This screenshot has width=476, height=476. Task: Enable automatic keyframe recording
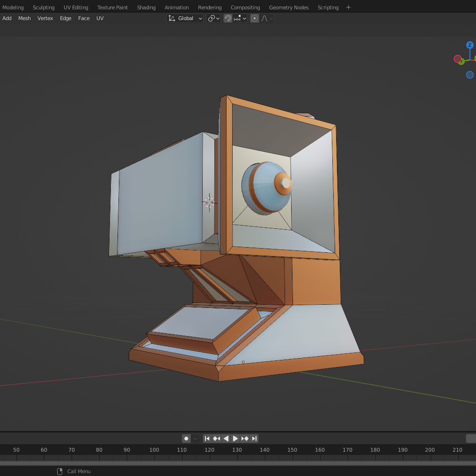click(x=187, y=439)
